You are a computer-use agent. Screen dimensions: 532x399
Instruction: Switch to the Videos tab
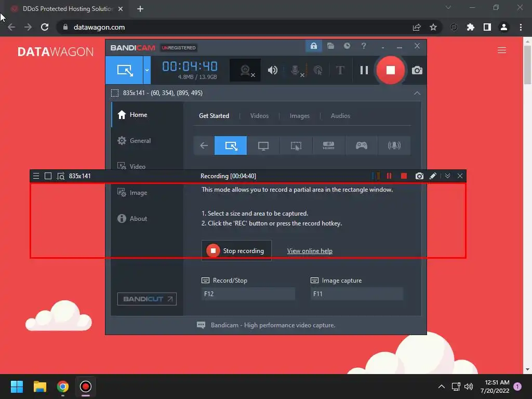tap(259, 116)
